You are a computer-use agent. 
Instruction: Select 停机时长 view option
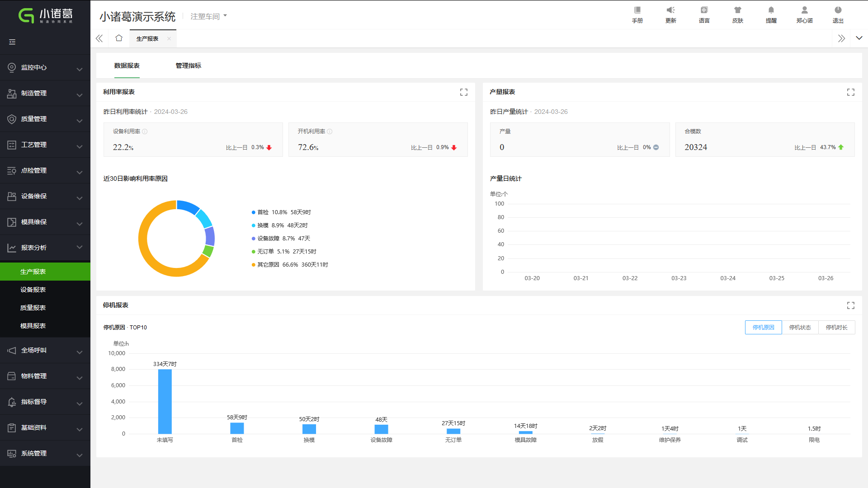836,328
